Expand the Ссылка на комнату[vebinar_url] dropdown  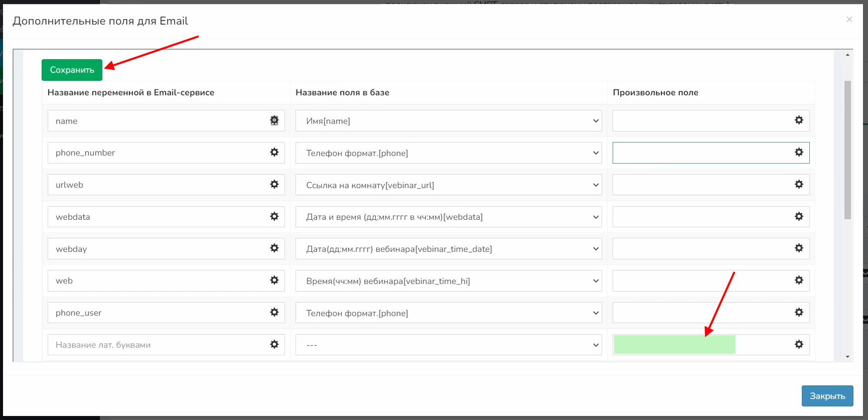pyautogui.click(x=448, y=185)
